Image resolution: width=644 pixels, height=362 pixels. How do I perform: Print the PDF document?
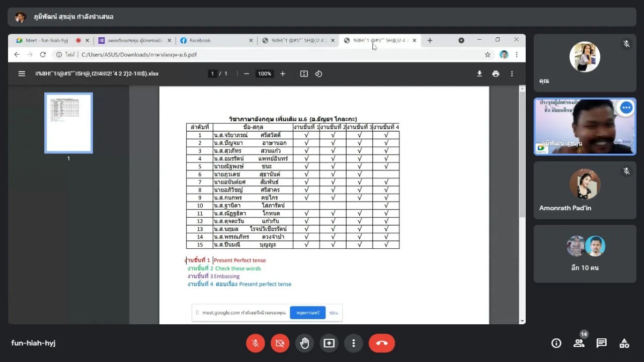pyautogui.click(x=496, y=73)
